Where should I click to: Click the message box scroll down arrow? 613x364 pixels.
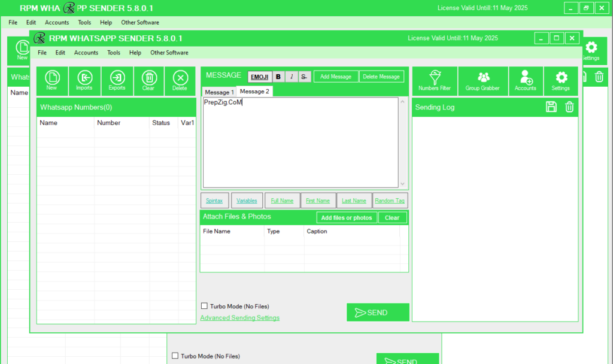point(402,184)
